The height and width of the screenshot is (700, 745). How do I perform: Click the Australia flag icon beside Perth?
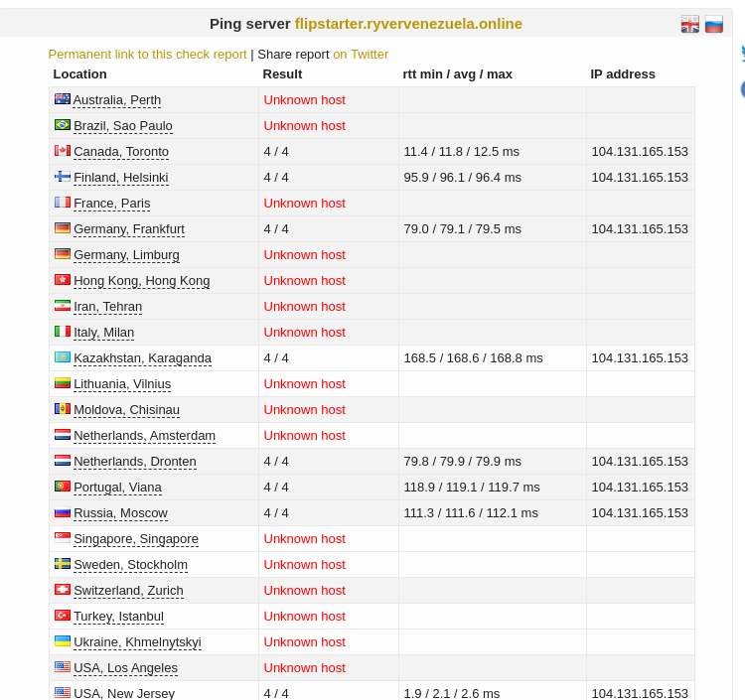[x=63, y=98]
